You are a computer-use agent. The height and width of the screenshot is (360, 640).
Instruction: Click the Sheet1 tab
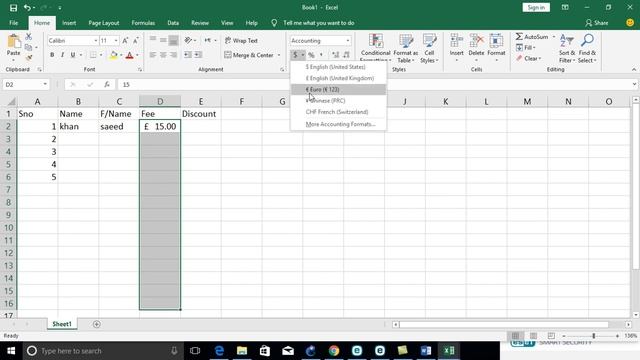[x=62, y=324]
